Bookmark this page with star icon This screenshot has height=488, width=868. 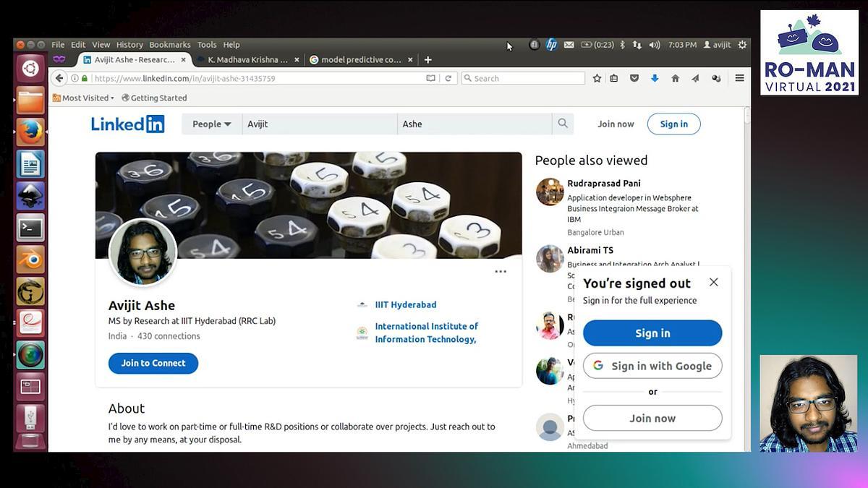(x=597, y=78)
